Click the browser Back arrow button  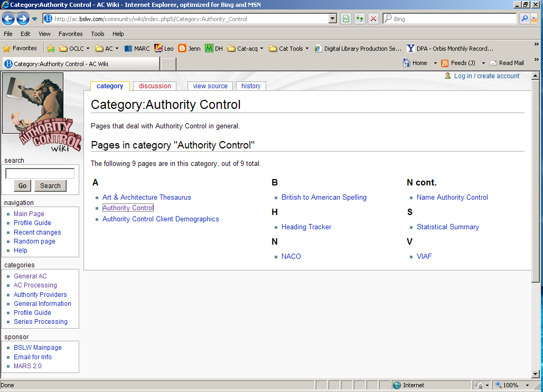point(8,19)
